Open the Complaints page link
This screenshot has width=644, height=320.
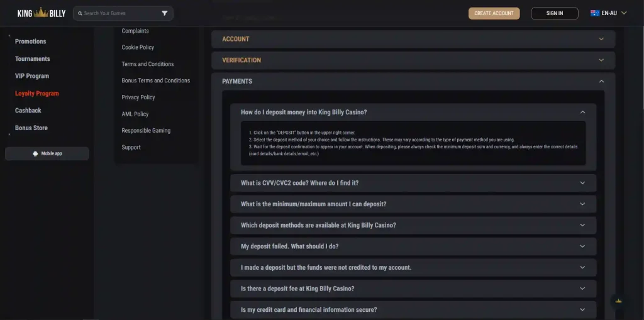135,31
